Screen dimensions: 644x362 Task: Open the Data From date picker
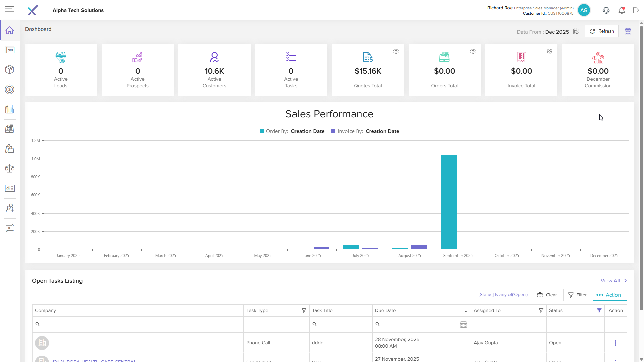tap(576, 32)
